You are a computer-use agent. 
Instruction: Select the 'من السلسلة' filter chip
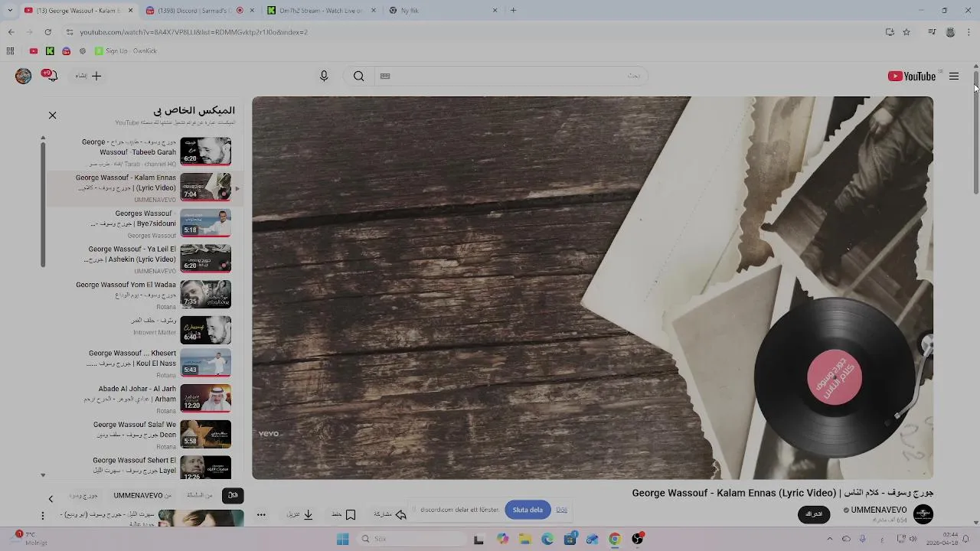pyautogui.click(x=200, y=496)
